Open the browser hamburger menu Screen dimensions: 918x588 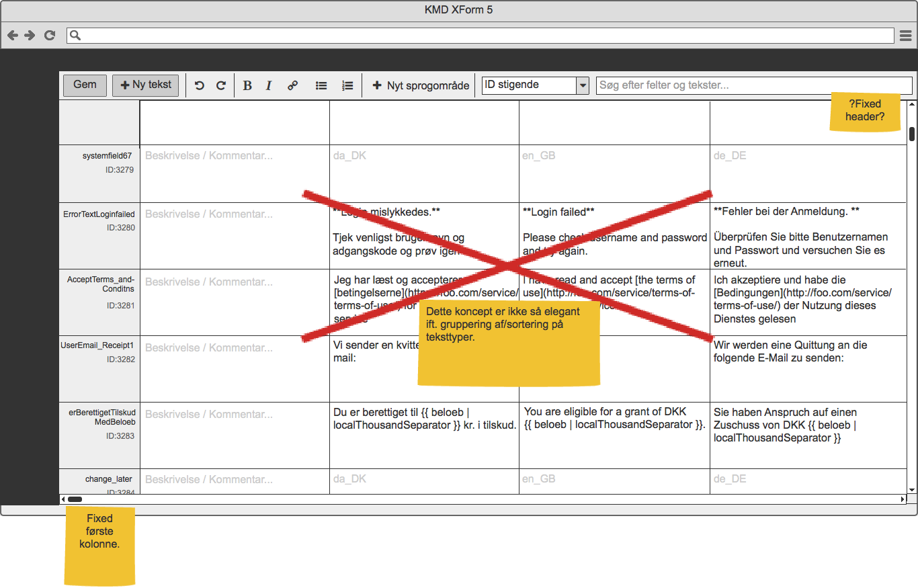point(905,35)
